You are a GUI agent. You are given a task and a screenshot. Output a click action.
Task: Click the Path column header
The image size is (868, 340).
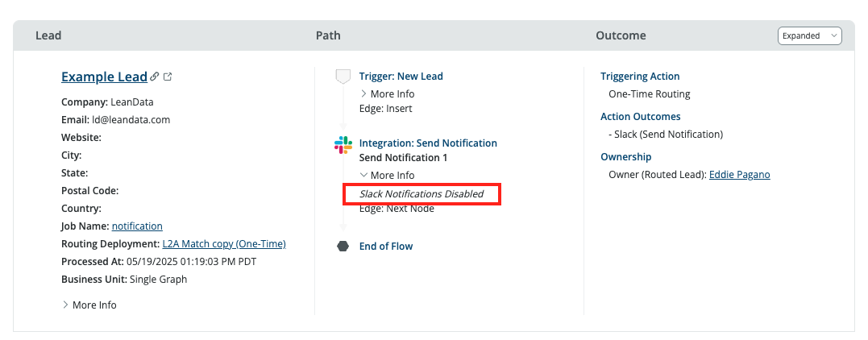click(x=328, y=35)
